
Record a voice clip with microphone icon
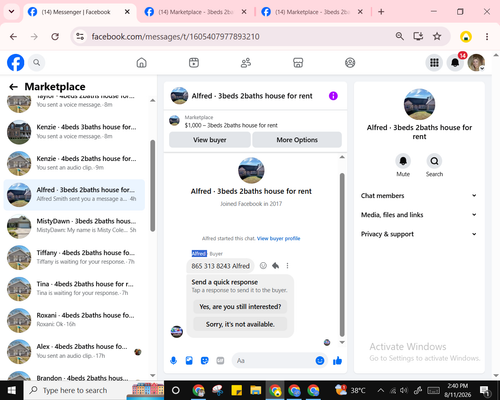coord(173,360)
